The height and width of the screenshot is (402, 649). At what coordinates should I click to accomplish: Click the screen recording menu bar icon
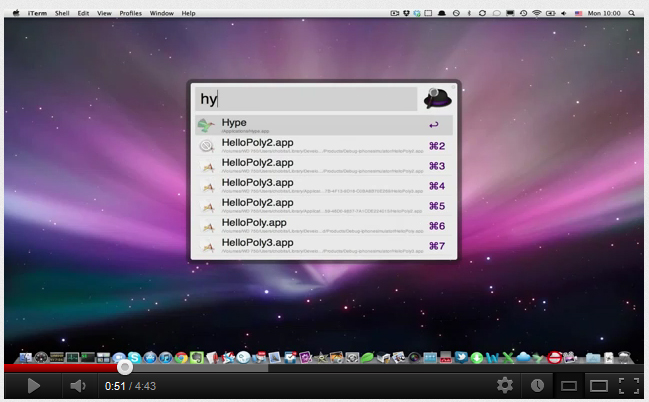pyautogui.click(x=395, y=13)
